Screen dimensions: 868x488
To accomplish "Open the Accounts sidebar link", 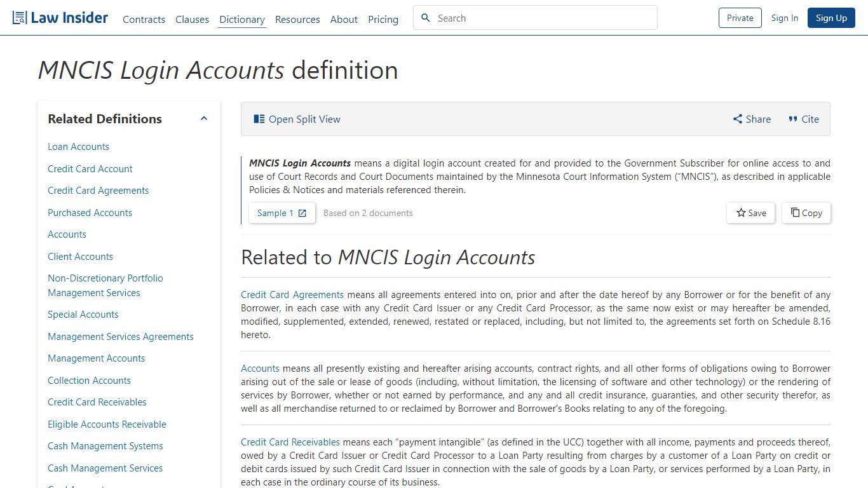I will pyautogui.click(x=67, y=234).
